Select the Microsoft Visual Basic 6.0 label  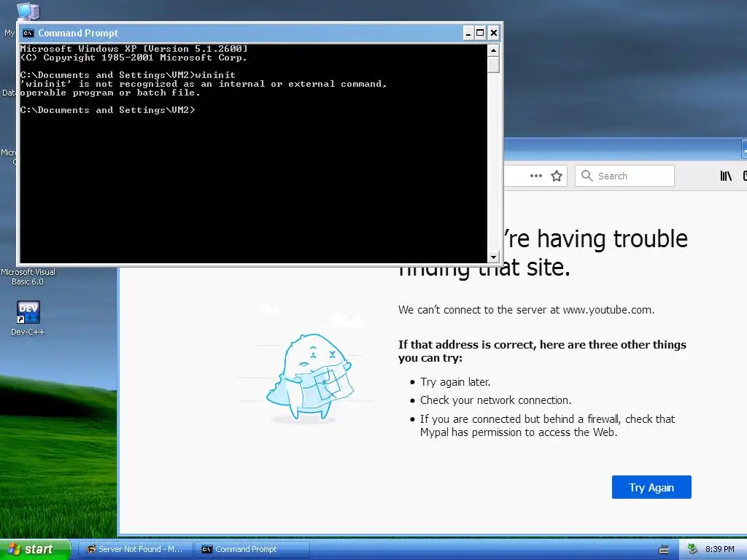coord(28,276)
